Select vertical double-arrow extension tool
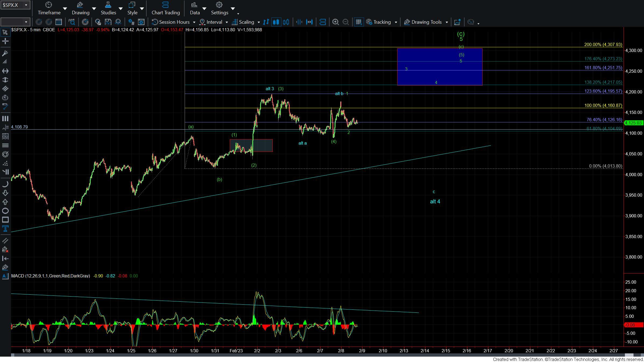The image size is (644, 362). point(5,80)
